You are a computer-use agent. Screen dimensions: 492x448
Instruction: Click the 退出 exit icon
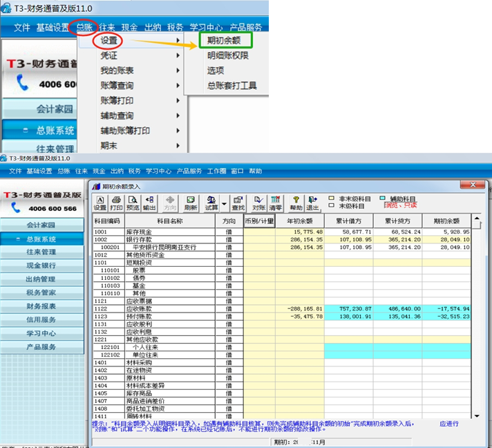[312, 203]
